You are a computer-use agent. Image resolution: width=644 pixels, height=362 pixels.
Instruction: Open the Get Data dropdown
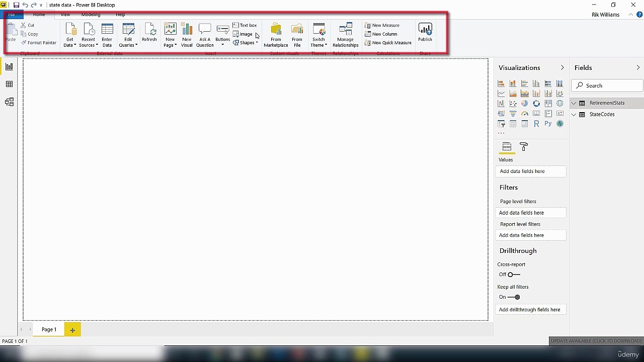tap(70, 35)
